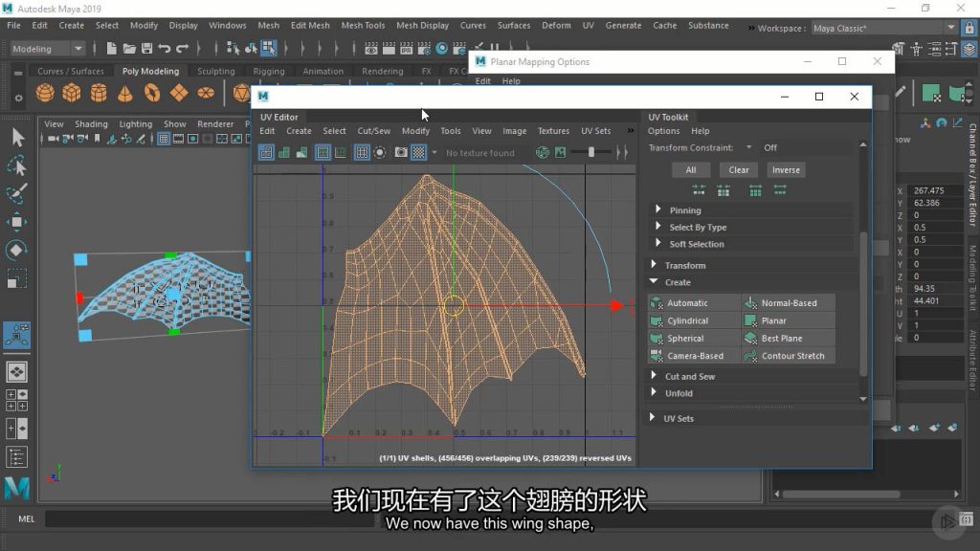Click the polygon sphere shelf icon
The height and width of the screenshot is (551, 980).
coord(45,93)
